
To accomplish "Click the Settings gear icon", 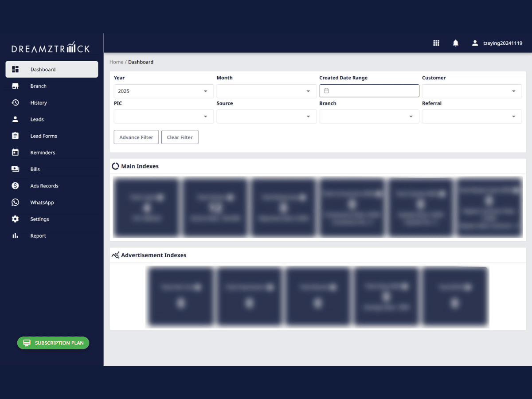I will pos(16,219).
